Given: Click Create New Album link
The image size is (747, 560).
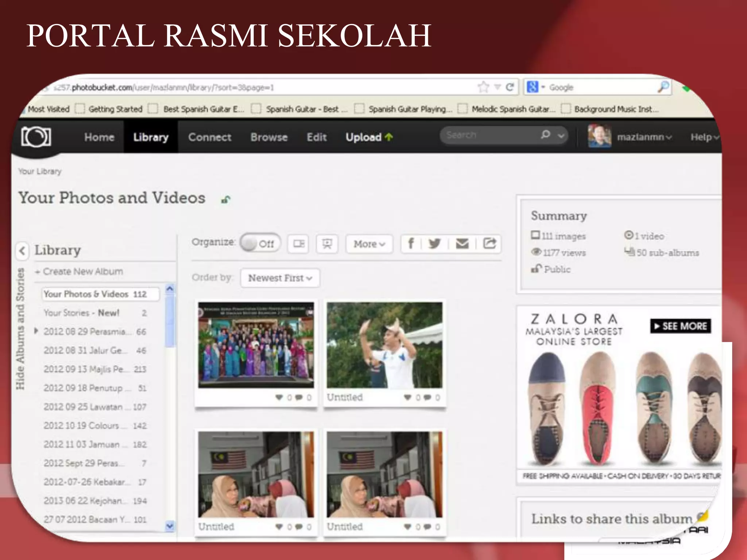Looking at the screenshot, I should point(80,272).
